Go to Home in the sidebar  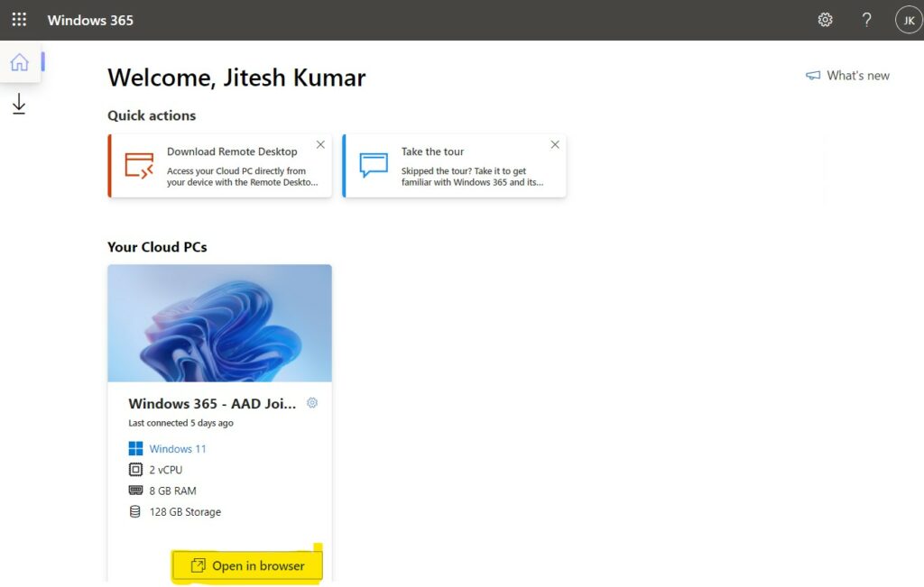click(x=20, y=62)
